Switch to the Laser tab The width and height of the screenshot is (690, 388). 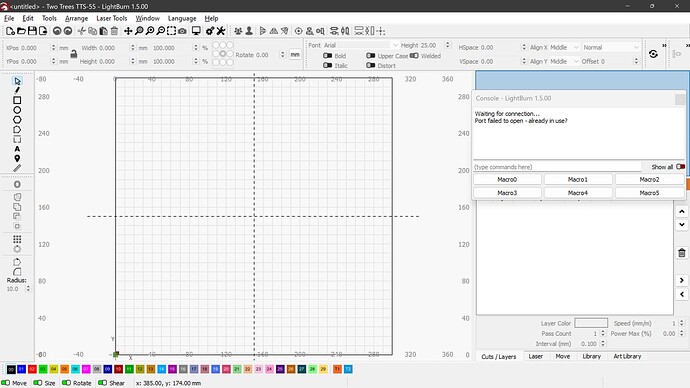(x=536, y=356)
